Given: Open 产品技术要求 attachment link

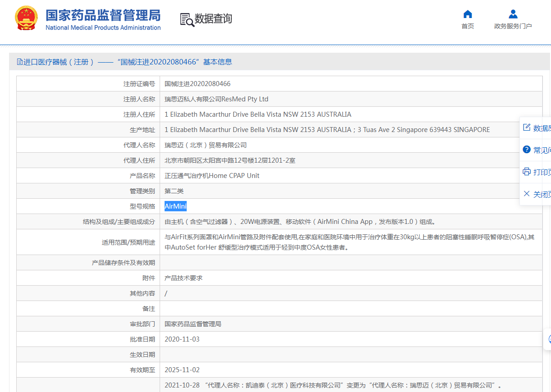Looking at the screenshot, I should click(x=184, y=278).
